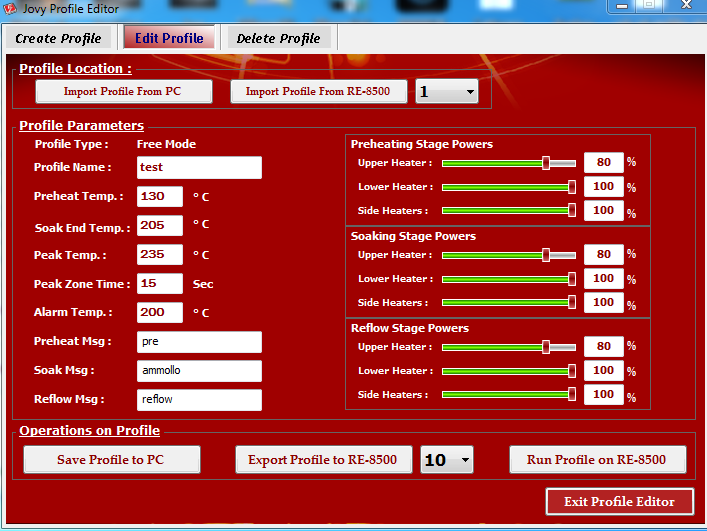The image size is (707, 531).
Task: Click the Soak Msg text field
Action: [x=199, y=371]
